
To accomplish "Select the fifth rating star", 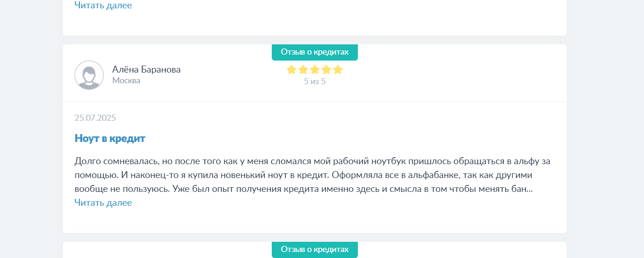I will pos(338,70).
